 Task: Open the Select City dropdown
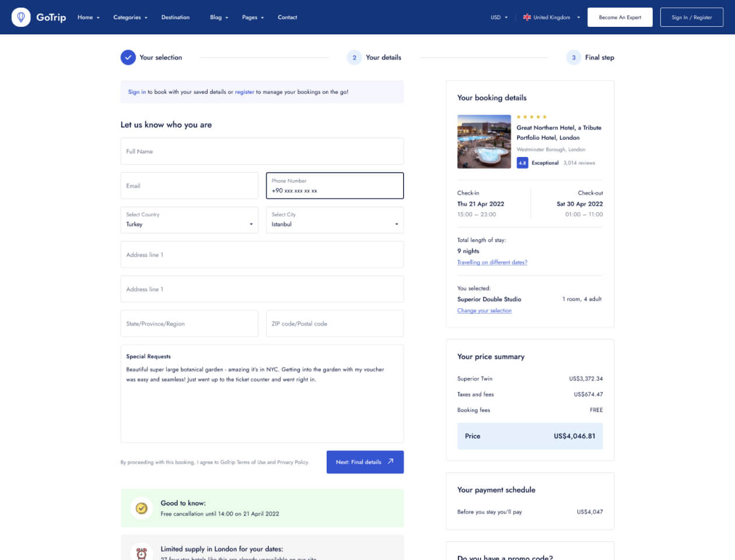(x=334, y=220)
